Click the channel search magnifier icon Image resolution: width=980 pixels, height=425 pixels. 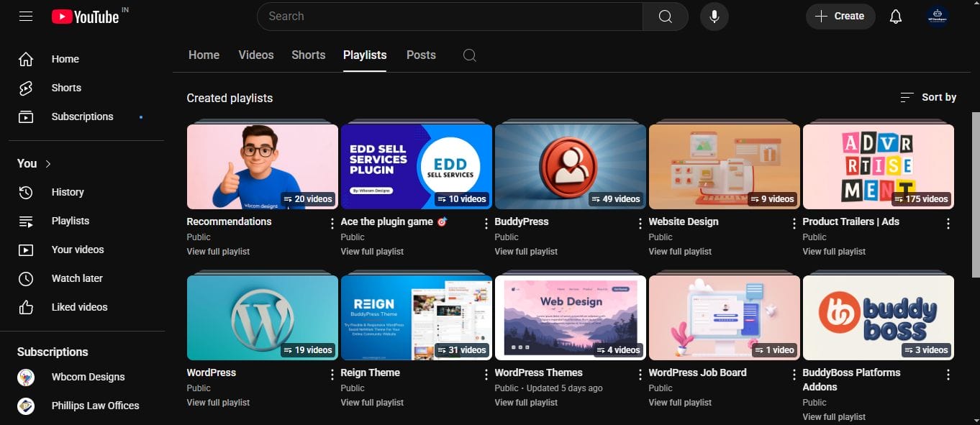pos(469,55)
